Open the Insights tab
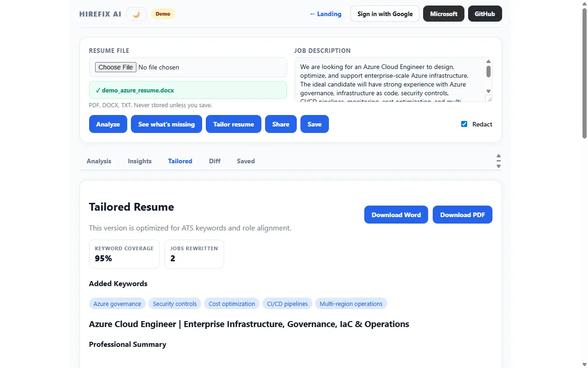This screenshot has height=368, width=588. (x=140, y=161)
